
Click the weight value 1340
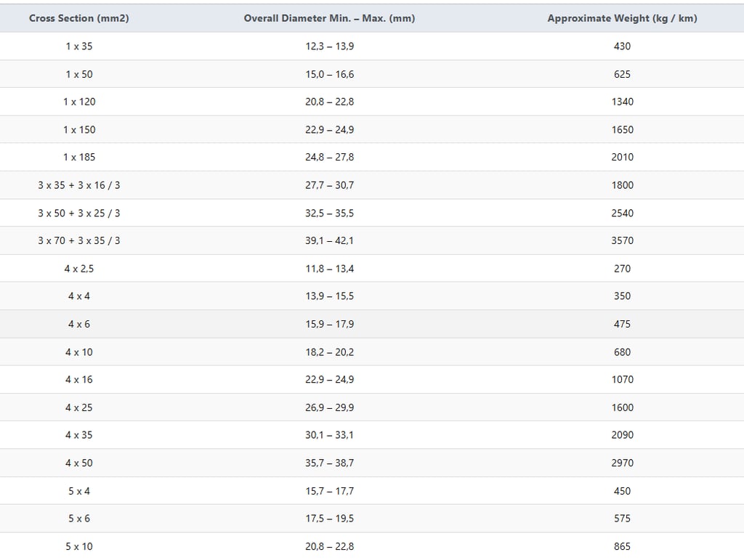622,102
